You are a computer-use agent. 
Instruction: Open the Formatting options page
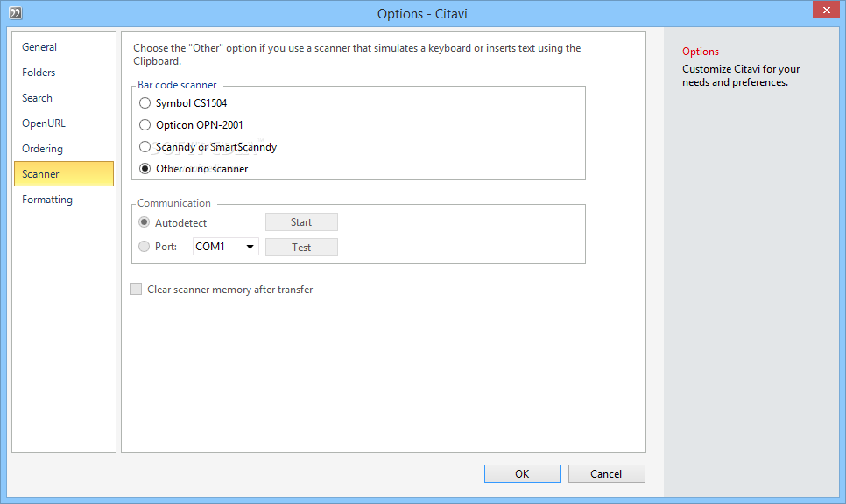(64, 199)
